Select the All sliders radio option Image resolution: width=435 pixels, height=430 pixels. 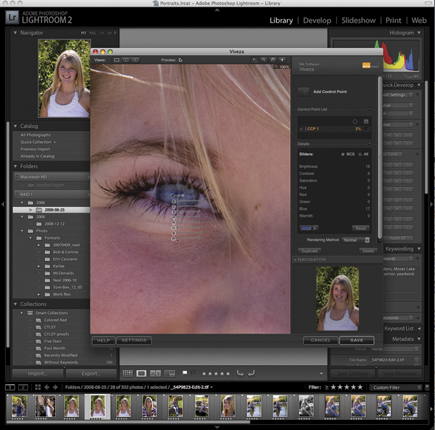tap(360, 154)
